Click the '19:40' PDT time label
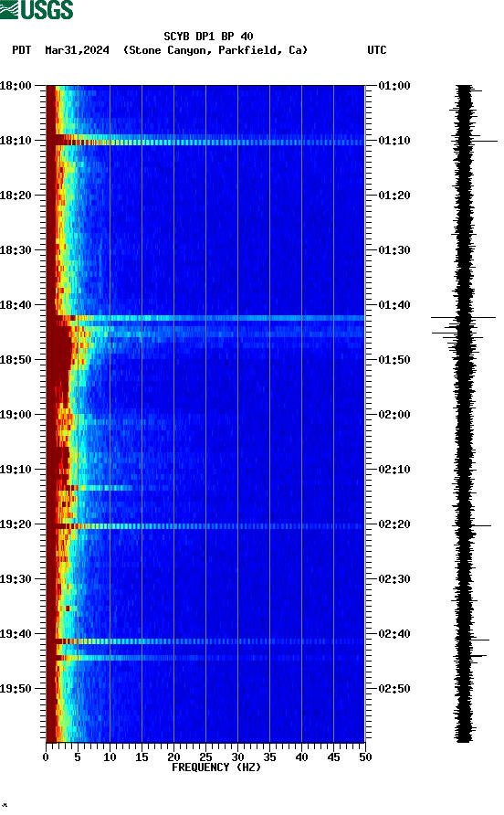This screenshot has height=815, width=504. click(16, 634)
